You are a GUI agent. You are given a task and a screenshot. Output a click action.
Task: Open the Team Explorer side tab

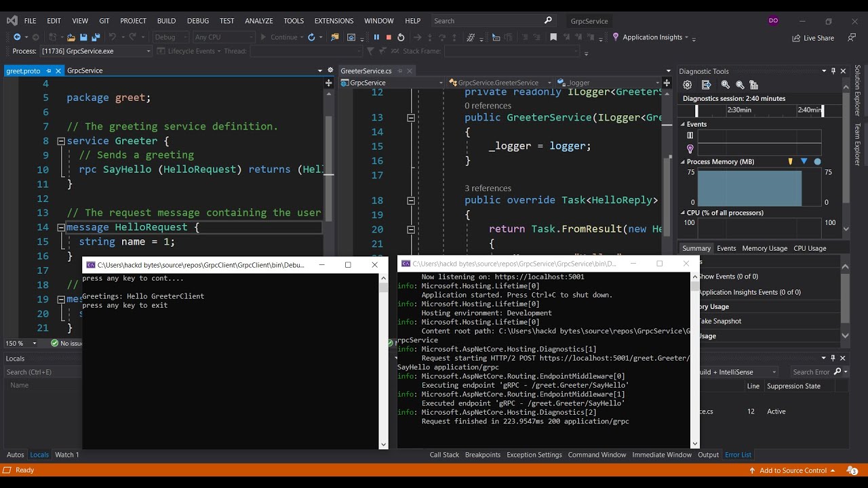[858, 144]
